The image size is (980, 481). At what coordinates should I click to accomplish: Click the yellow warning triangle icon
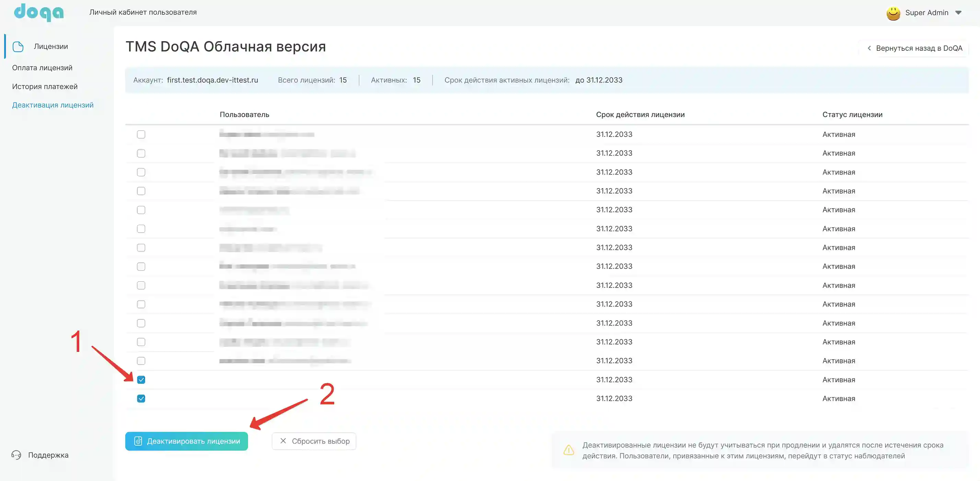(x=568, y=450)
